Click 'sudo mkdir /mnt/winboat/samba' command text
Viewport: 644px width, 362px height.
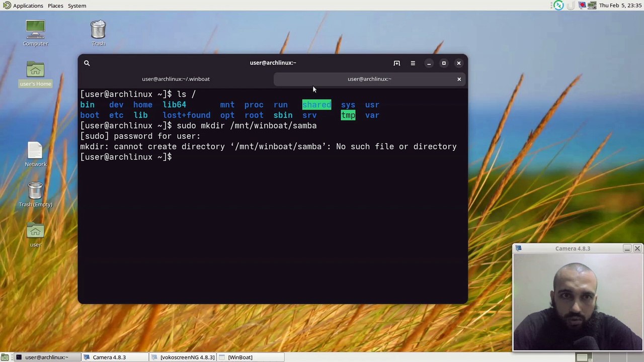click(247, 126)
